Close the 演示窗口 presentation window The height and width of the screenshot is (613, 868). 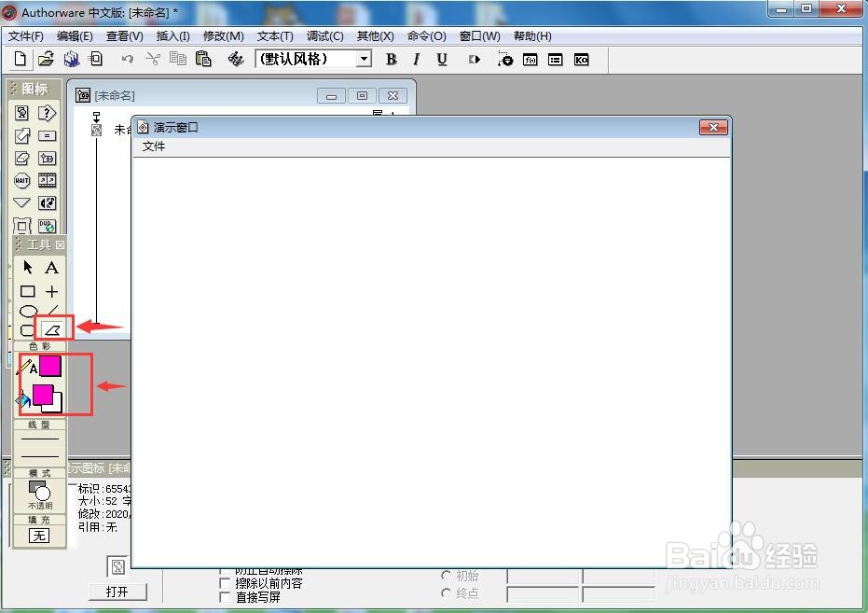[713, 128]
